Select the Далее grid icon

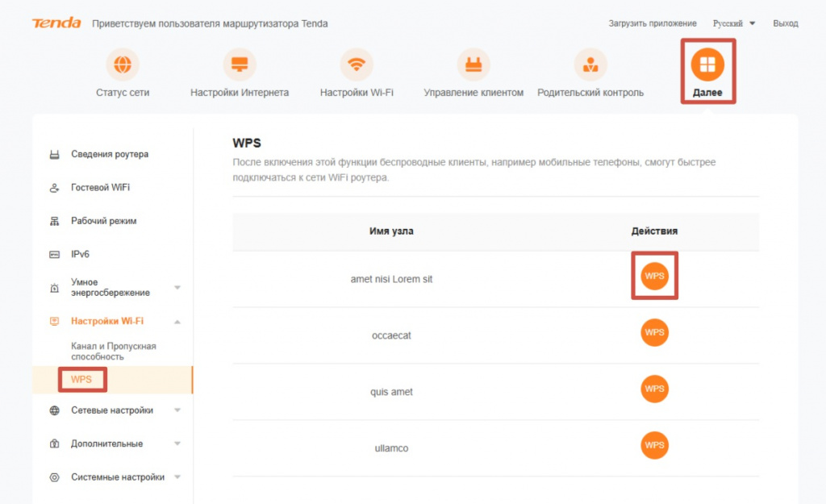(707, 65)
